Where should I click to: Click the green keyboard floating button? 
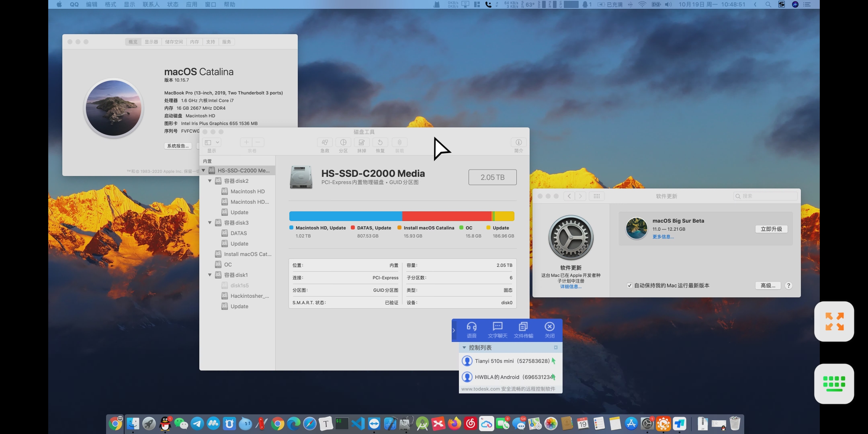click(834, 384)
